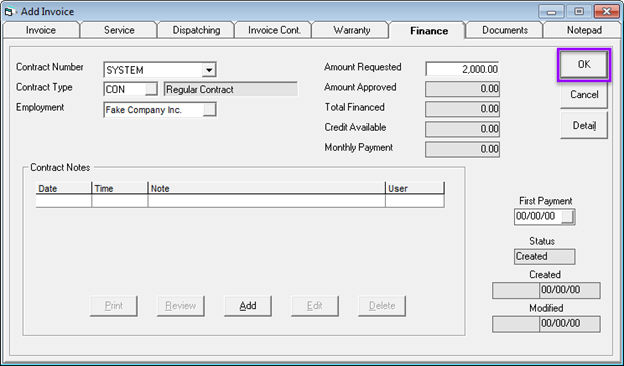Close the Add Invoice window
This screenshot has height=366, width=624.
606,12
